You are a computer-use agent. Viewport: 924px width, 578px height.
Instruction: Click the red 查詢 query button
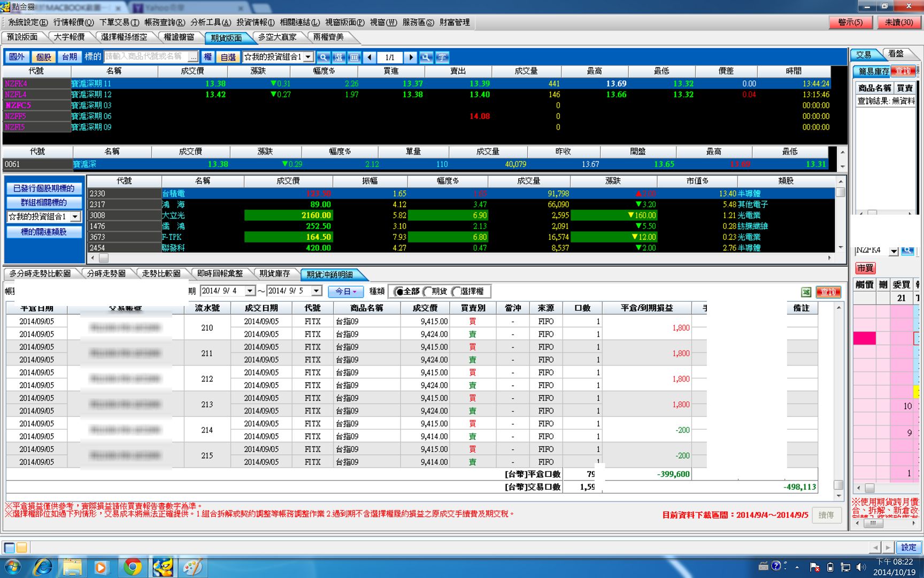[x=828, y=292]
